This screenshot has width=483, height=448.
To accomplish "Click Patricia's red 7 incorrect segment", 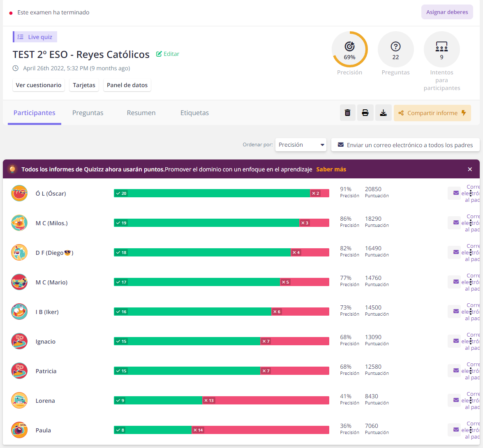I will click(295, 371).
